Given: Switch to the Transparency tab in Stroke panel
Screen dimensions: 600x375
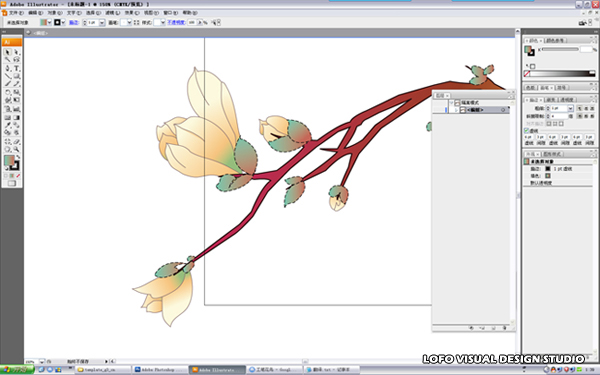Looking at the screenshot, I should pos(566,100).
